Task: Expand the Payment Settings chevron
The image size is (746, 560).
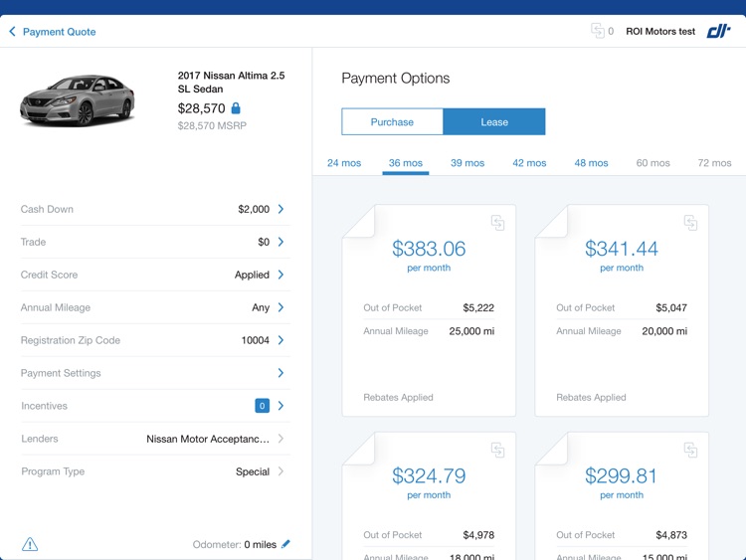Action: [x=280, y=373]
